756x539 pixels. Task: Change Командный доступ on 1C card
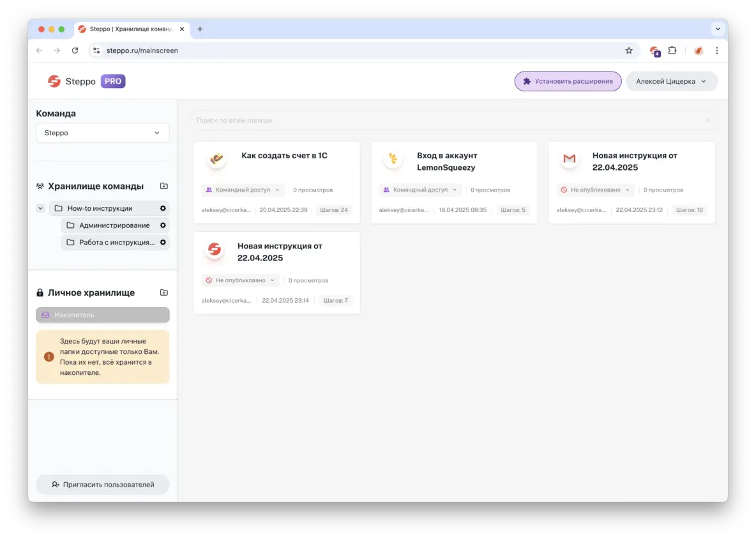pyautogui.click(x=243, y=190)
